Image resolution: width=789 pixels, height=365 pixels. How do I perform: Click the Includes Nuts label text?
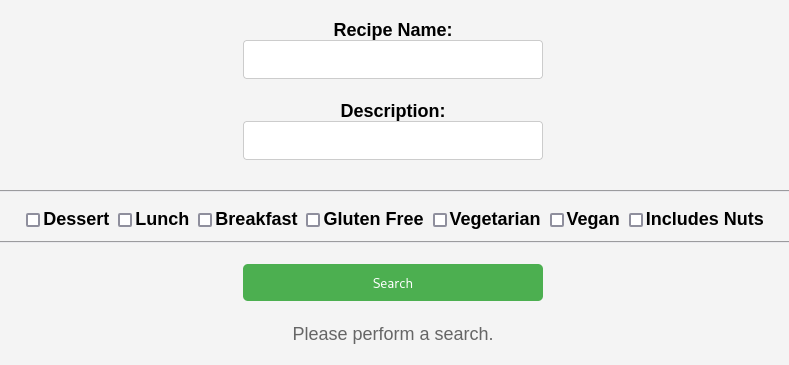[704, 219]
